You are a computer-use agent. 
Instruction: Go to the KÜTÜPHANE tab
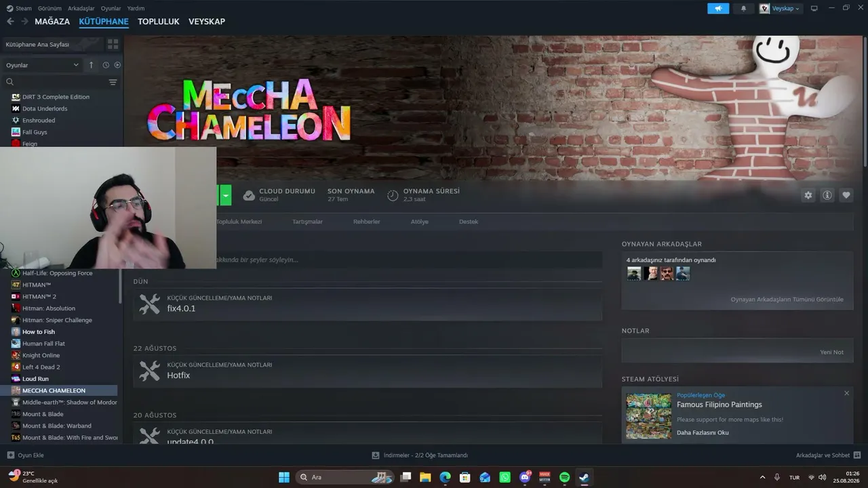click(104, 22)
